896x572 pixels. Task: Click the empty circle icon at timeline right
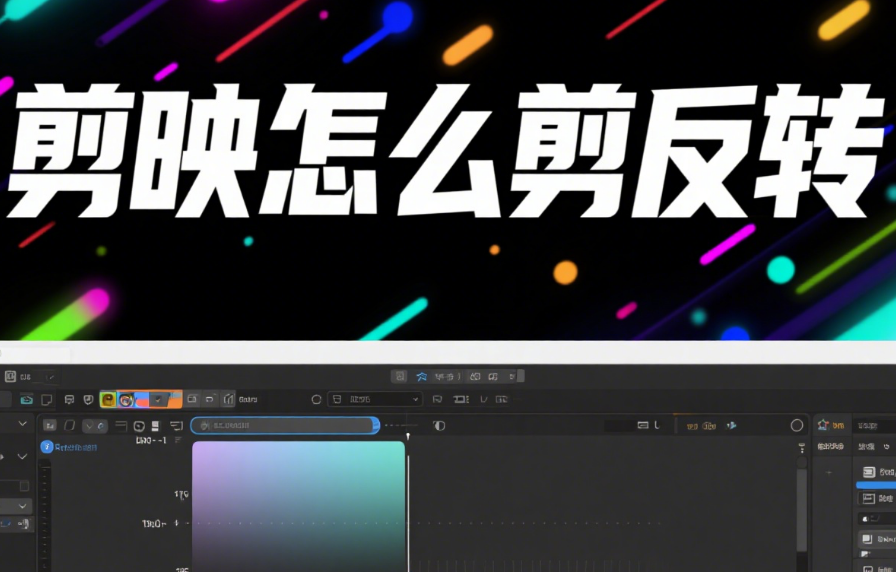(x=797, y=426)
